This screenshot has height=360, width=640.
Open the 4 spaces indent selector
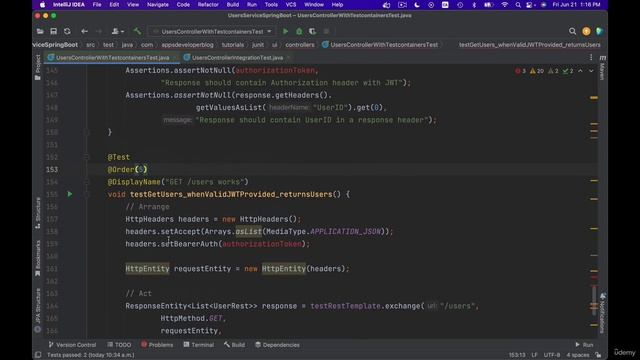click(578, 355)
